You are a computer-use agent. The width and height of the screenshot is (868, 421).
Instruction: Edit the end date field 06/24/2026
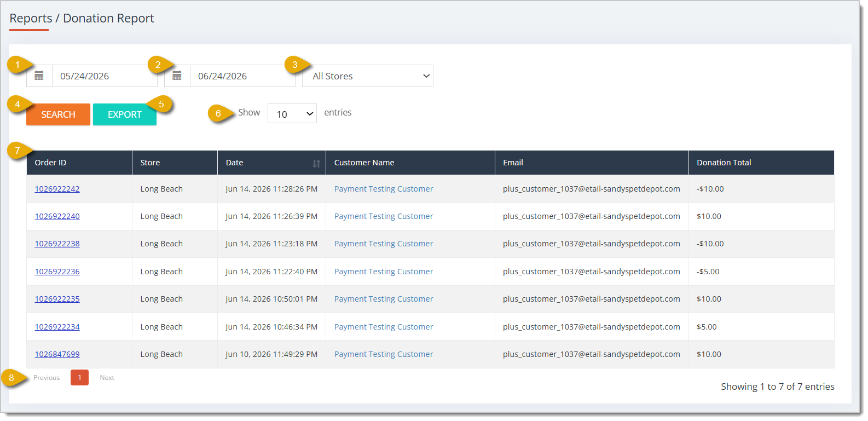242,76
